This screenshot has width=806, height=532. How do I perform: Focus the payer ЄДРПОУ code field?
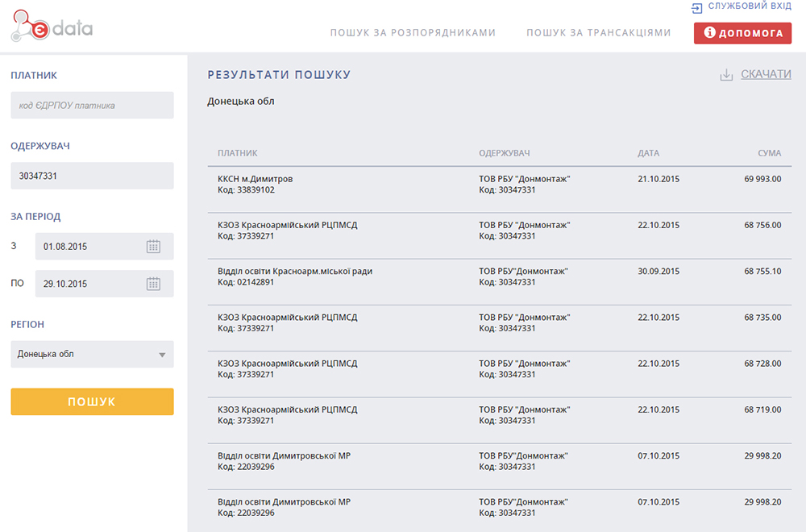pyautogui.click(x=92, y=105)
